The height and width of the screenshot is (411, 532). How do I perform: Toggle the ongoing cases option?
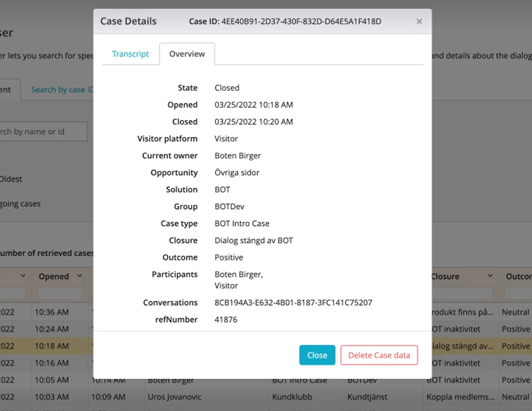[21, 204]
